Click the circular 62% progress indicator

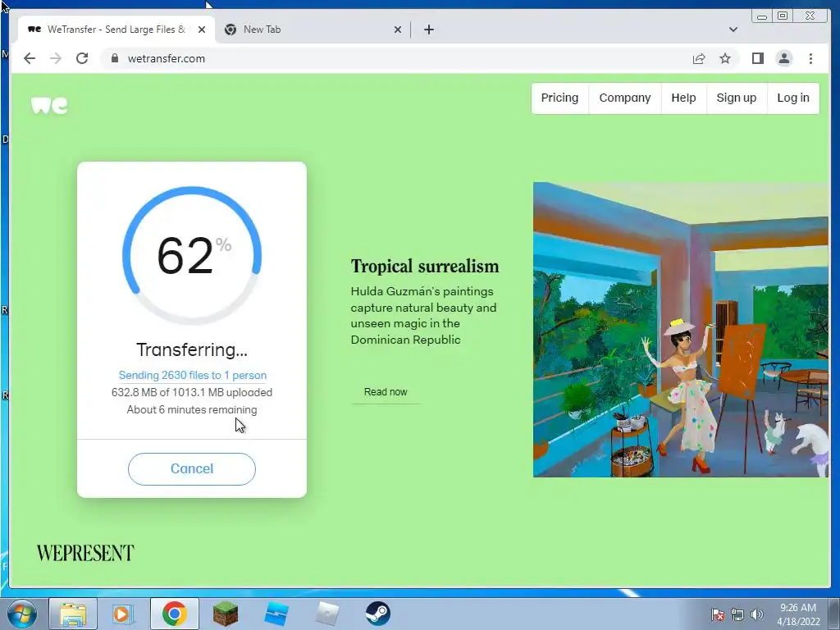click(192, 256)
